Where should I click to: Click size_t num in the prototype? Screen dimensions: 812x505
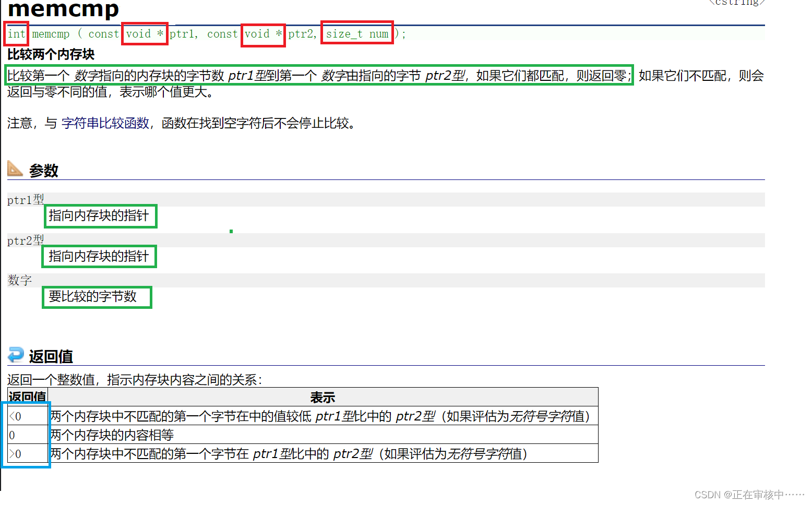click(x=357, y=34)
